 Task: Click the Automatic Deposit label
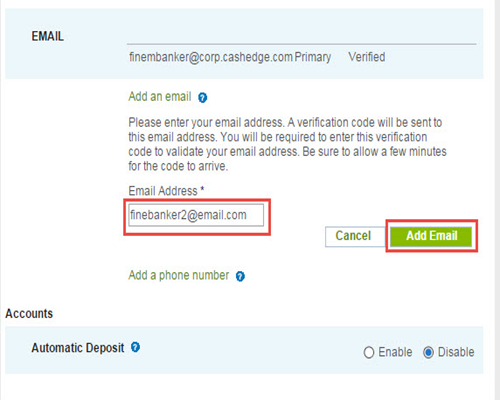pyautogui.click(x=78, y=348)
